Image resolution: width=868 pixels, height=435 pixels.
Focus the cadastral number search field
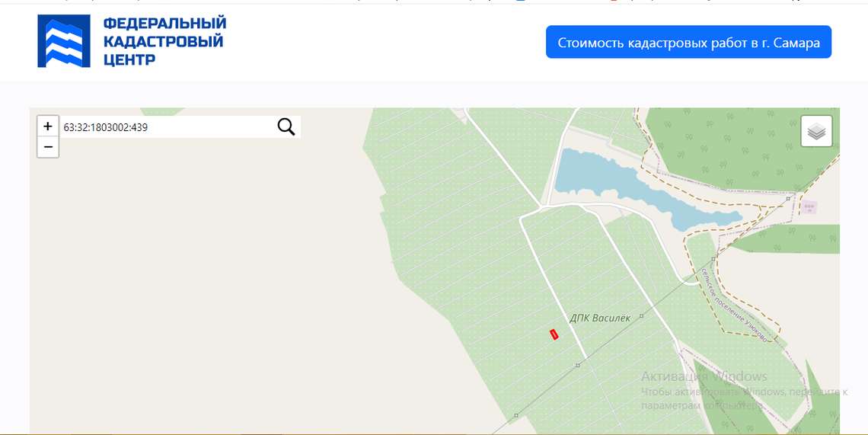(168, 127)
